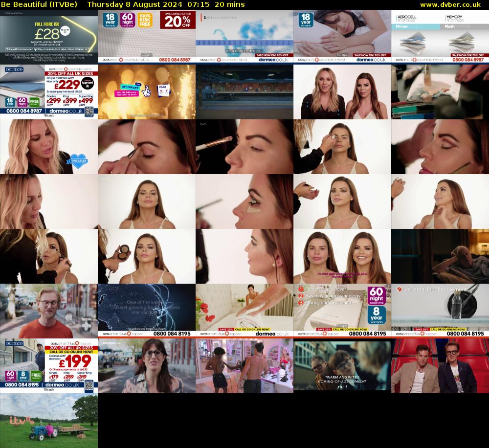Open the Warm and Witty comedy thumbnail

[342, 365]
